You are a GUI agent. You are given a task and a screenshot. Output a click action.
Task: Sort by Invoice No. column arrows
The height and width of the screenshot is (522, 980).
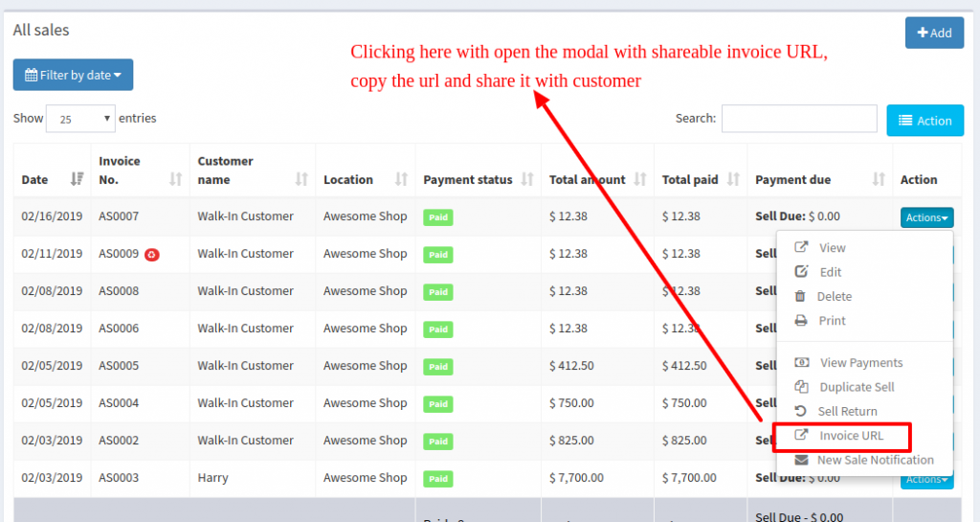tap(175, 179)
